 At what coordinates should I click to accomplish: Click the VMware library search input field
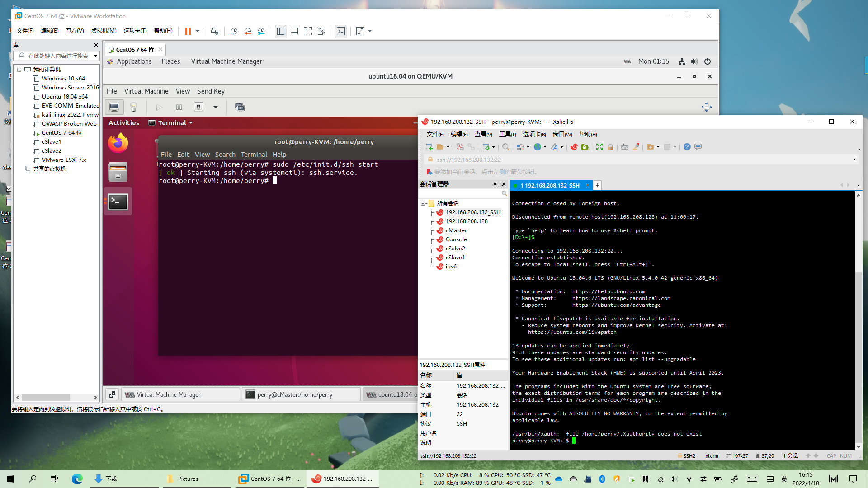(59, 56)
